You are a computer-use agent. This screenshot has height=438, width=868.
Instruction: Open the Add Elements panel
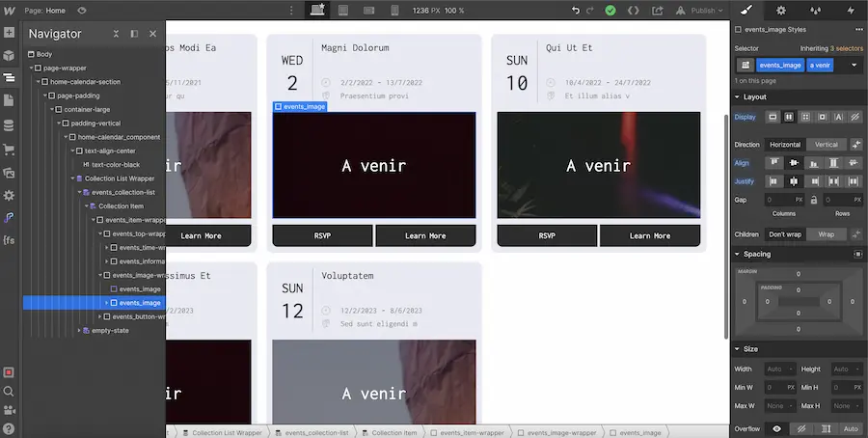coord(9,33)
